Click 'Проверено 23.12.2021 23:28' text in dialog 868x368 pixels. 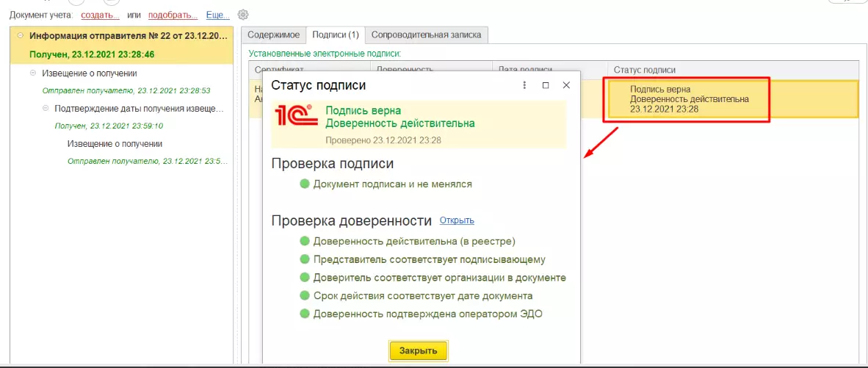383,140
